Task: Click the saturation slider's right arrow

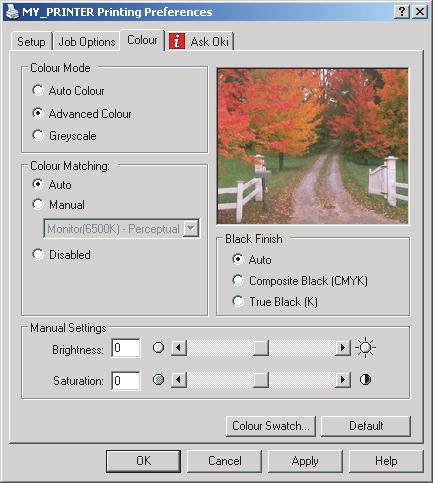Action: click(343, 380)
